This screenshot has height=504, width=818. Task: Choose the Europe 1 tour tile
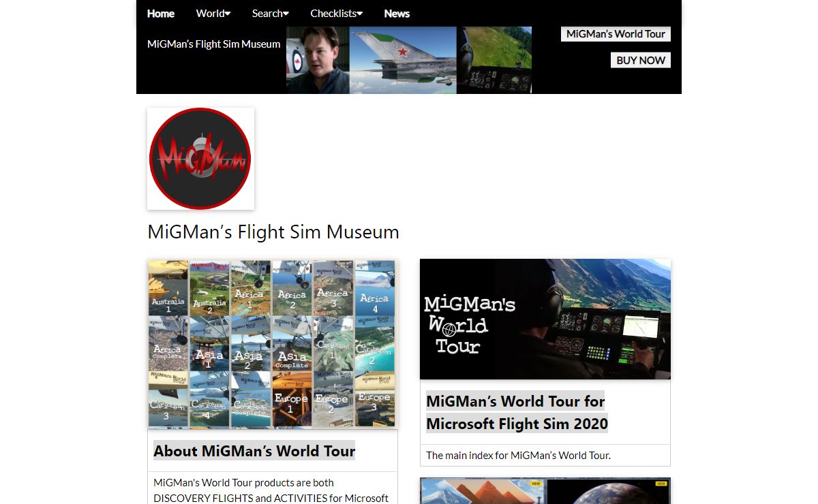[292, 400]
